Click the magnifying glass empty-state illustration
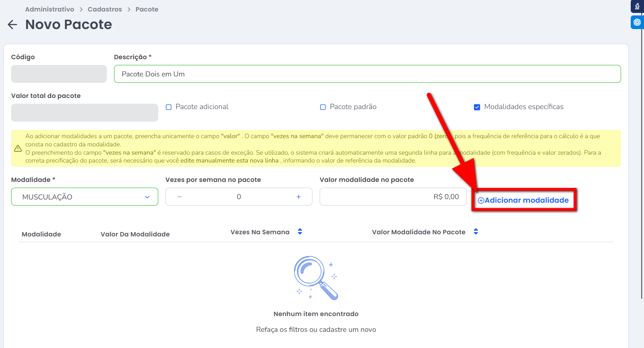The height and width of the screenshot is (348, 644). (x=316, y=278)
